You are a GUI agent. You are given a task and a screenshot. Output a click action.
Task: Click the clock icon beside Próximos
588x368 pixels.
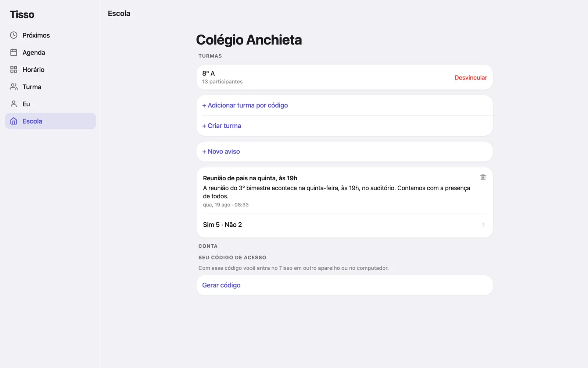(x=14, y=35)
